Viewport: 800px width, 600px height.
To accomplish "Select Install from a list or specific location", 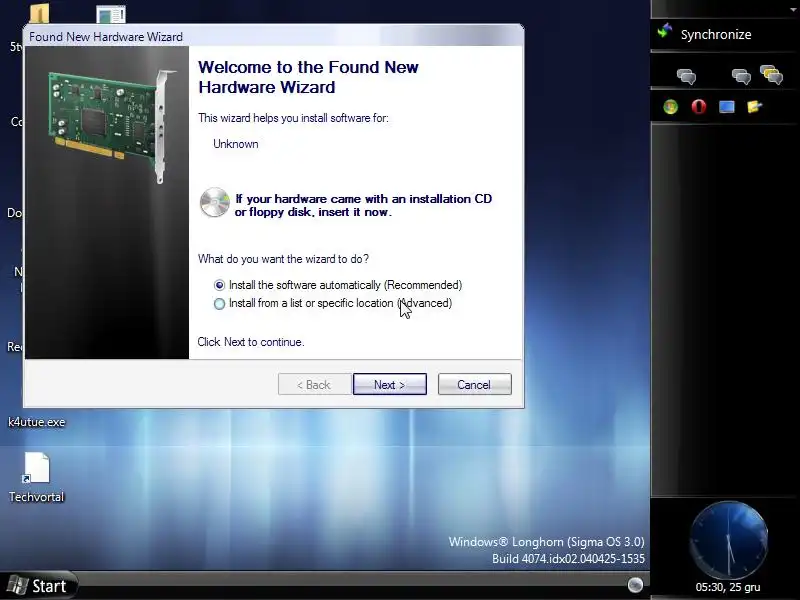I will 333,304.
